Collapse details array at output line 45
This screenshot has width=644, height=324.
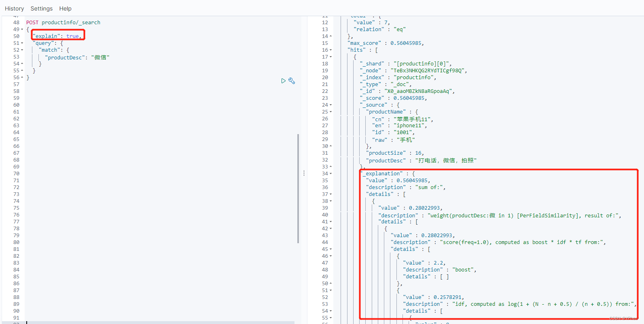pyautogui.click(x=330, y=249)
